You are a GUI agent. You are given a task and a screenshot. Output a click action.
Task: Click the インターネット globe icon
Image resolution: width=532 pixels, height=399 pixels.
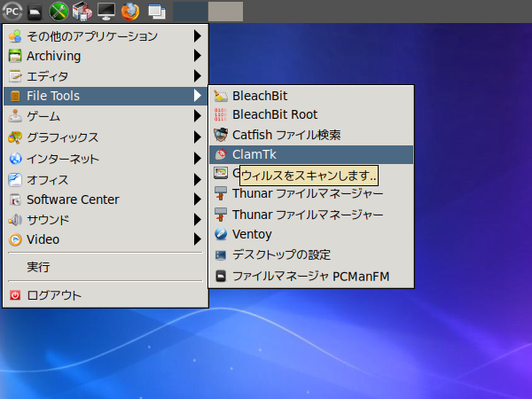pos(15,159)
